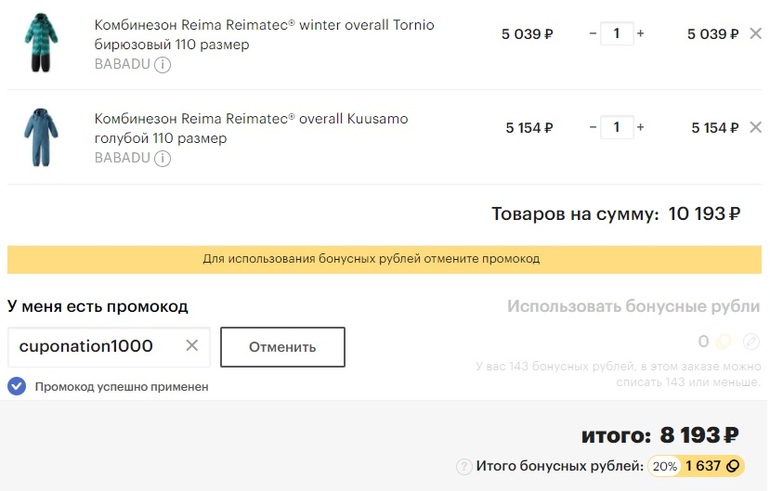The height and width of the screenshot is (491, 770).
Task: Click the edit bonus rubles pencil icon
Action: pos(751,341)
